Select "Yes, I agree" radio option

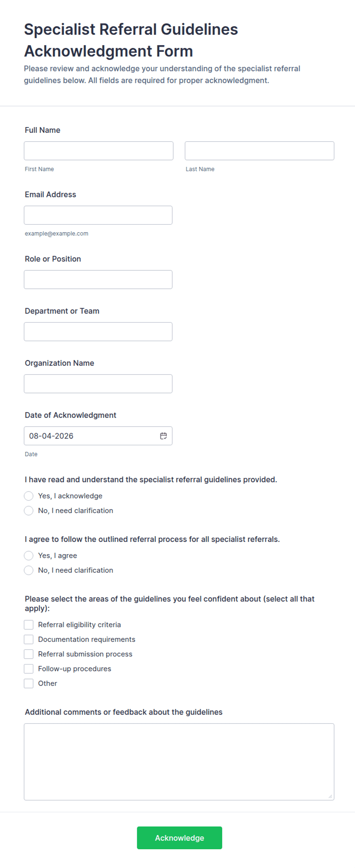[29, 555]
